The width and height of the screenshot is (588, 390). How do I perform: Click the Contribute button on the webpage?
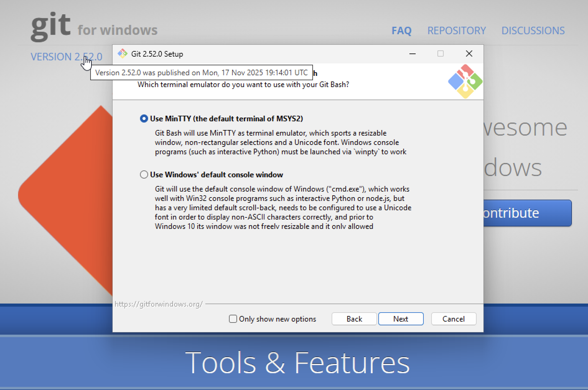(x=528, y=213)
